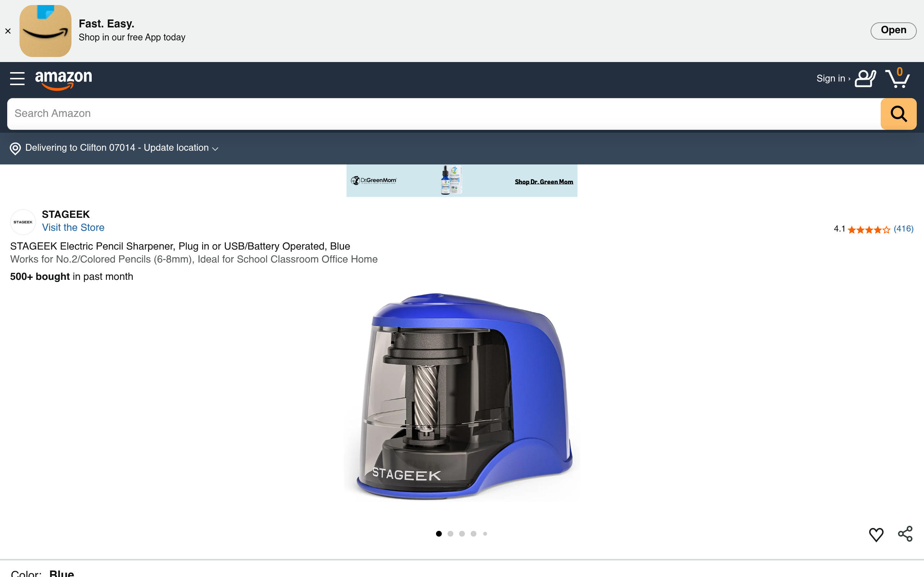
Task: Open the shopping cart
Action: point(897,78)
